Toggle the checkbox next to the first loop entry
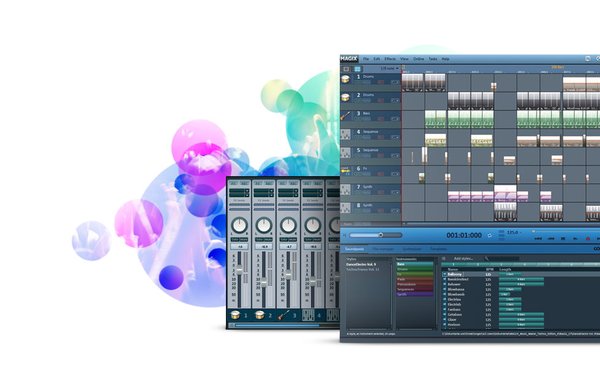This screenshot has width=600, height=367. click(x=444, y=274)
